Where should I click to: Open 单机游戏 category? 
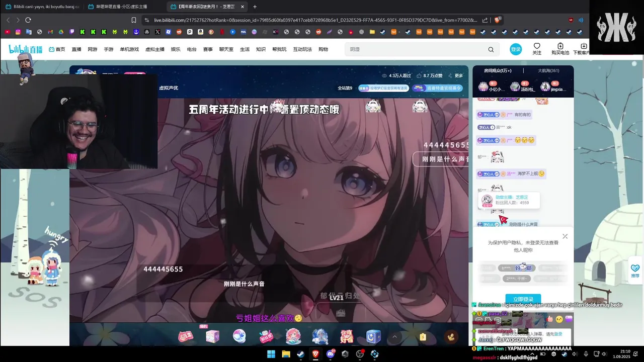129,49
